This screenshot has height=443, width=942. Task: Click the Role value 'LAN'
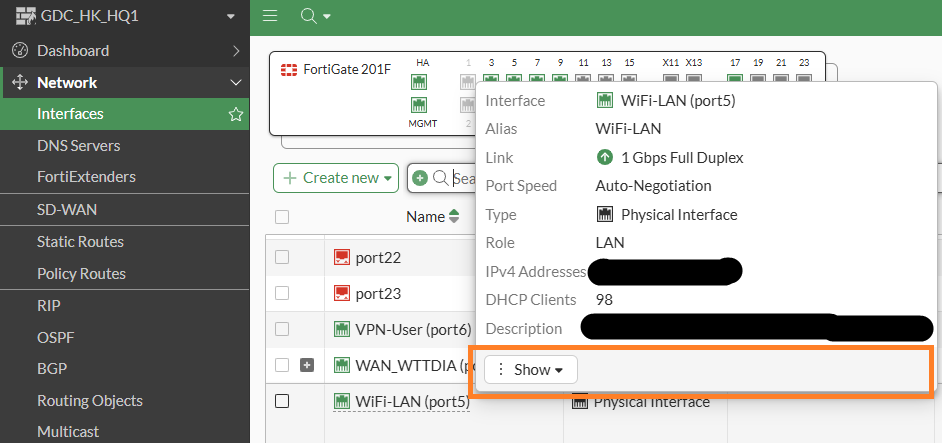click(x=610, y=243)
